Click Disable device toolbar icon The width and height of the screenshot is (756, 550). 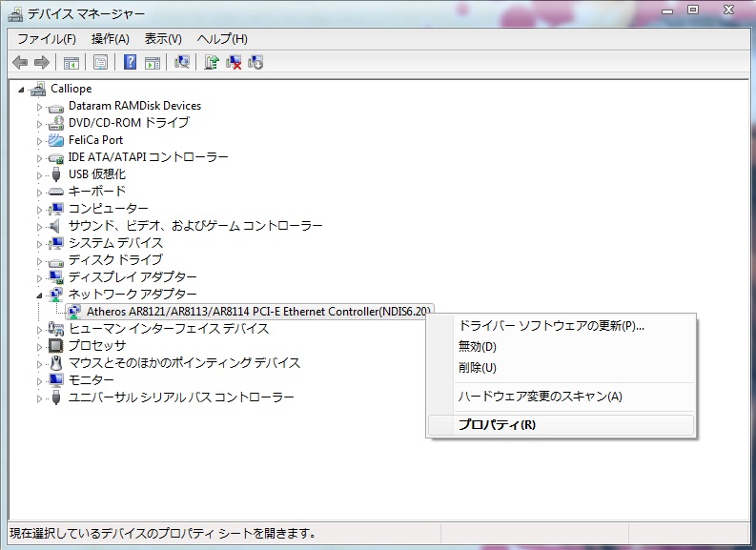pos(255,62)
